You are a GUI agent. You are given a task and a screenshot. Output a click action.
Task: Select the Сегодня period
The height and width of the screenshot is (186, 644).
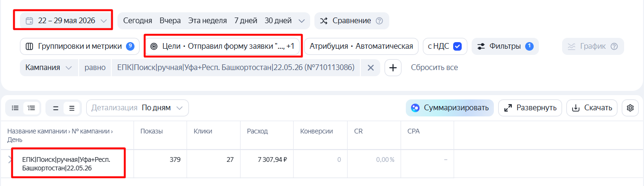(138, 20)
